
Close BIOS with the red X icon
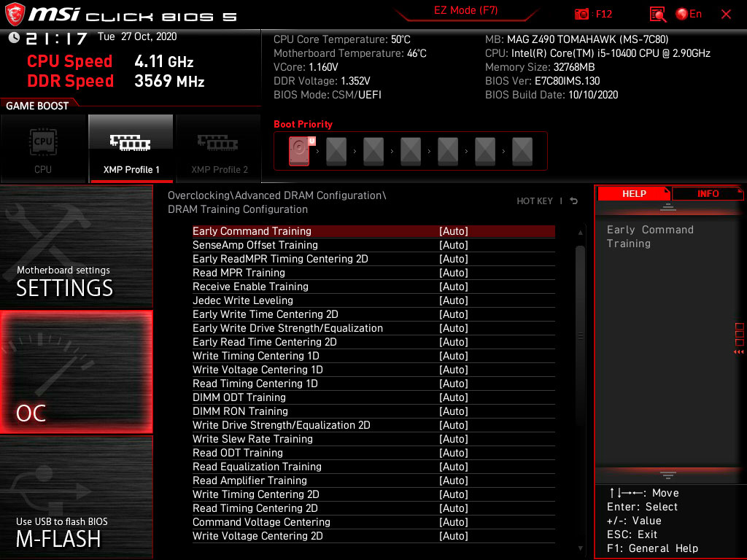(726, 15)
